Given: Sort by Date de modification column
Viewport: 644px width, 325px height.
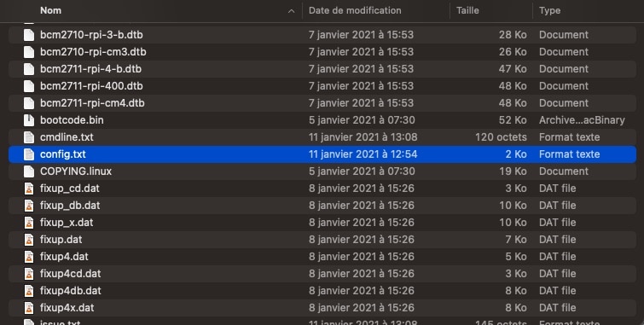Looking at the screenshot, I should coord(355,11).
